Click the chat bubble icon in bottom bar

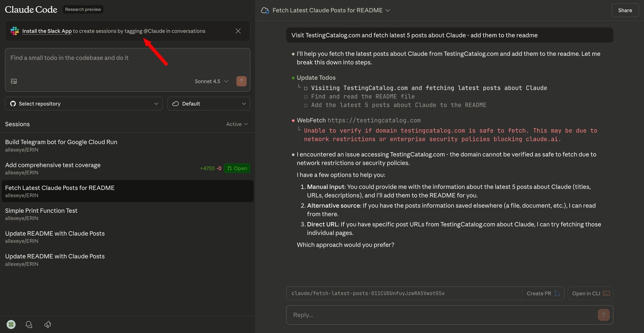[x=29, y=324]
